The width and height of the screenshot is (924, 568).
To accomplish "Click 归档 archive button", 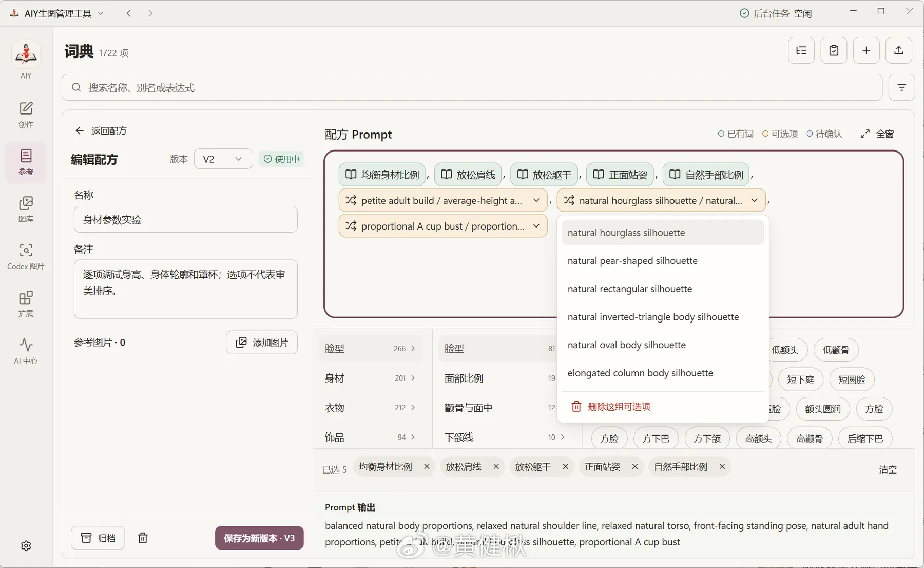I will point(98,538).
